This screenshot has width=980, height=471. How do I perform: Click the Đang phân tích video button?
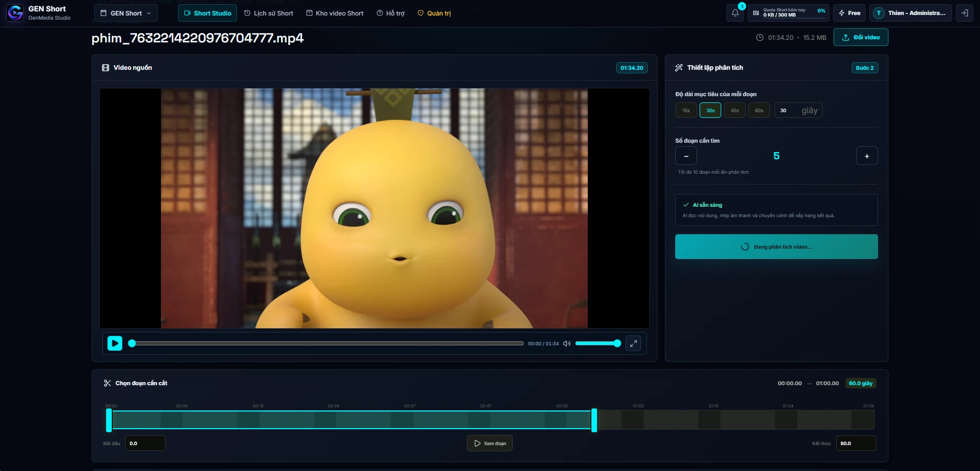777,247
